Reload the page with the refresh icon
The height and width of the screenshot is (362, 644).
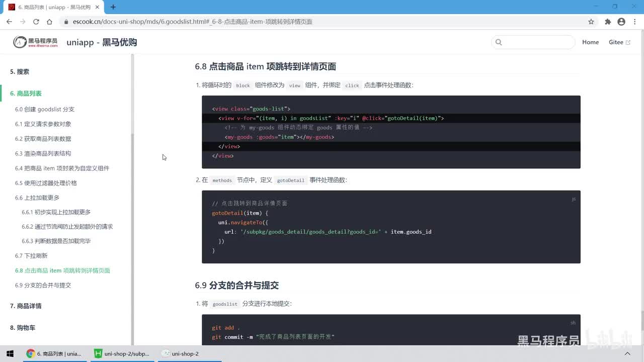coord(36,22)
